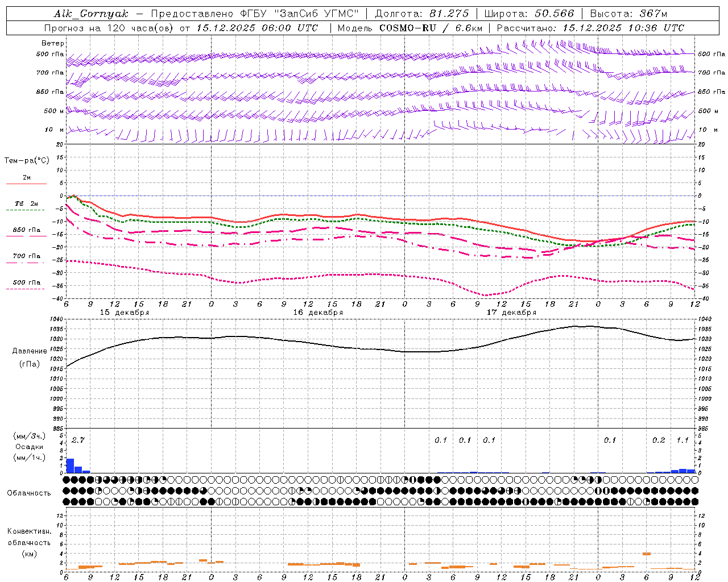Click the 0.2 precipitation total value
The image size is (728, 582).
[x=659, y=440]
